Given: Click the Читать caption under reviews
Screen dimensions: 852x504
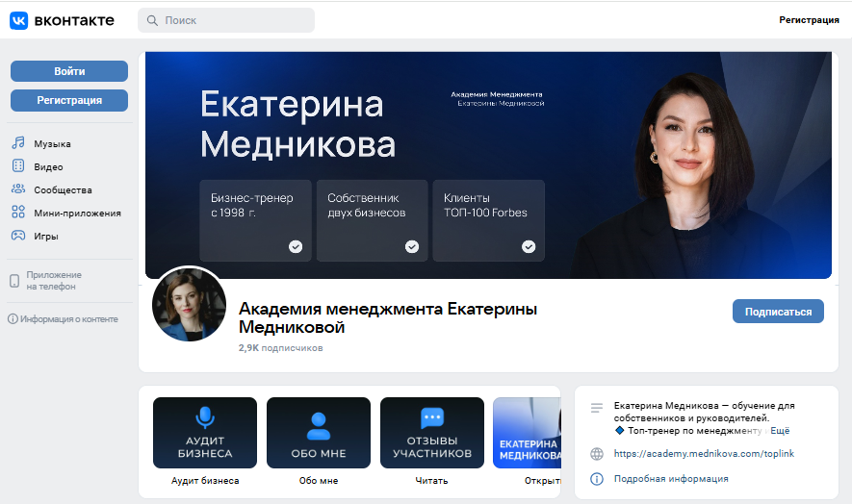Looking at the screenshot, I should [431, 481].
